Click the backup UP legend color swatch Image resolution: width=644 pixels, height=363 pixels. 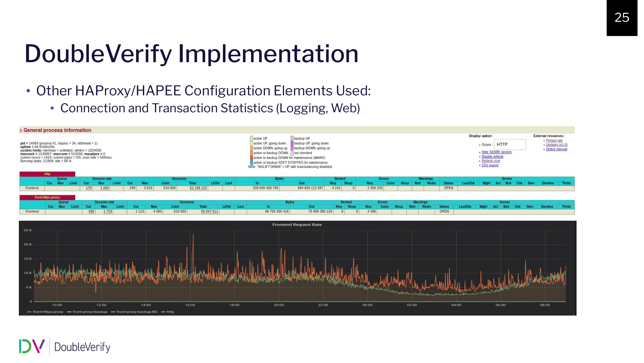292,138
